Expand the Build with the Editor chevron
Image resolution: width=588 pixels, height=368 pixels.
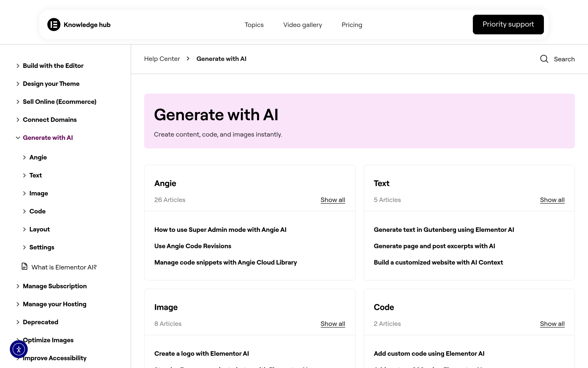point(18,66)
